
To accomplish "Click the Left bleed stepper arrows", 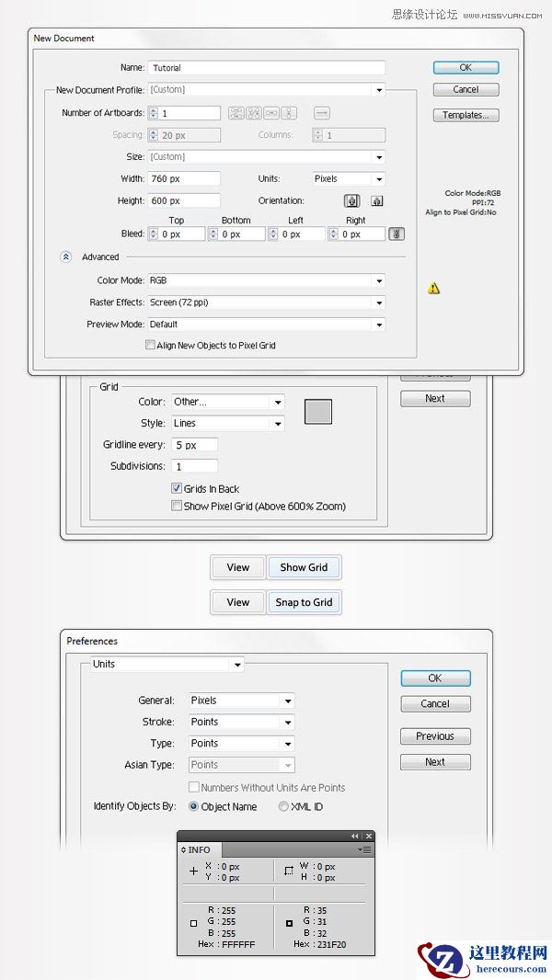I will coord(273,234).
